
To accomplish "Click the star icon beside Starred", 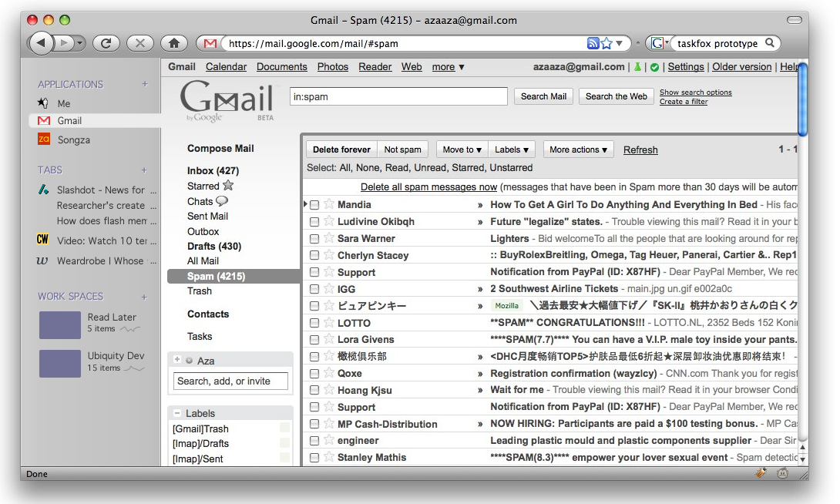I will click(x=228, y=185).
